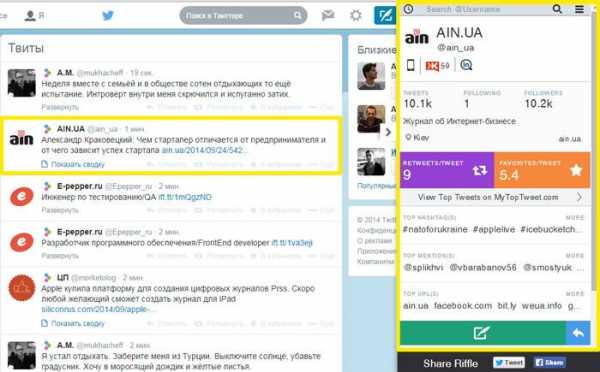Open the Я profile menu item

pyautogui.click(x=34, y=16)
